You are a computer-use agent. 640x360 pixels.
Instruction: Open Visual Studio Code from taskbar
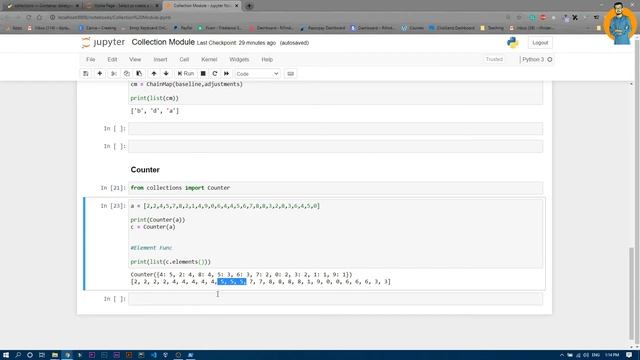point(153,355)
